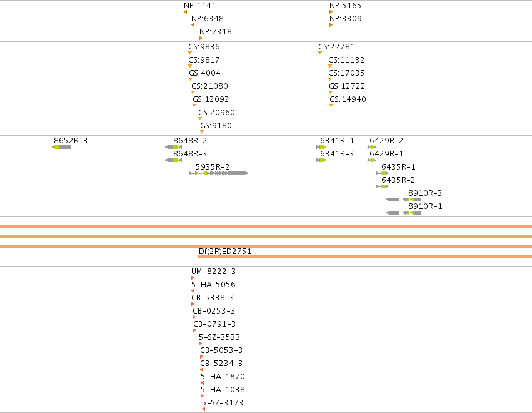
Task: Click the NP:3309 insertion label
Action: [x=346, y=19]
